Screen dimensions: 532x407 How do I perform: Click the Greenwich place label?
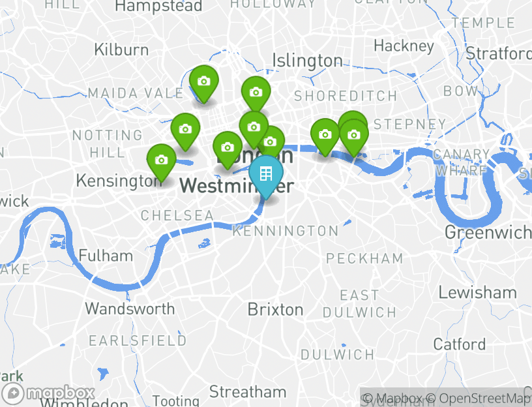[488, 232]
